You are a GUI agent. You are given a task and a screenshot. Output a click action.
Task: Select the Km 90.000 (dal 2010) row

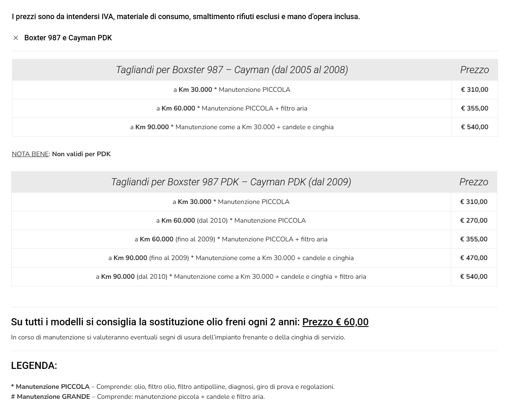(231, 277)
